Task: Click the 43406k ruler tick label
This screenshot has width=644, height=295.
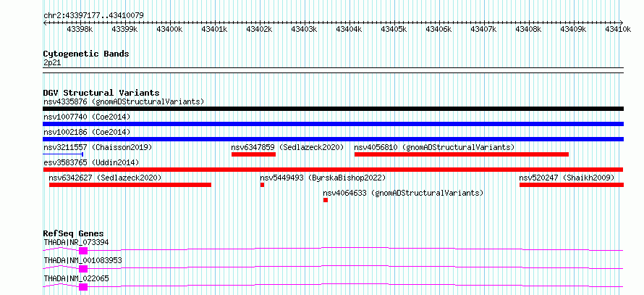Action: (x=439, y=29)
